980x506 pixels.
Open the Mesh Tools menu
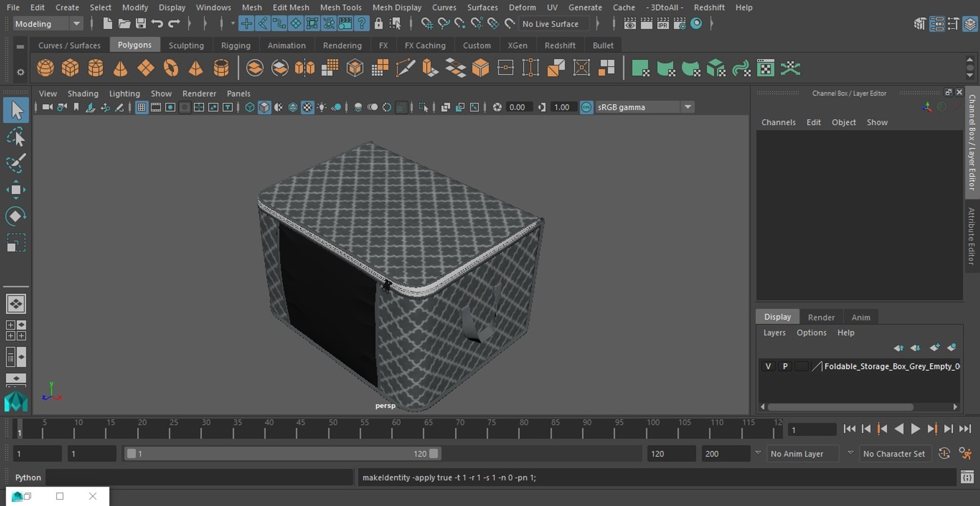pyautogui.click(x=340, y=7)
